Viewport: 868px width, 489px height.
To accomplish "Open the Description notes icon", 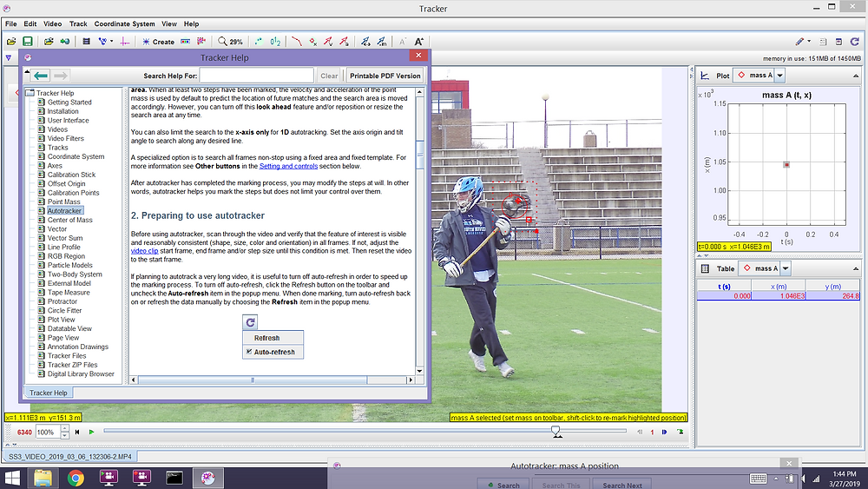I will pos(823,42).
